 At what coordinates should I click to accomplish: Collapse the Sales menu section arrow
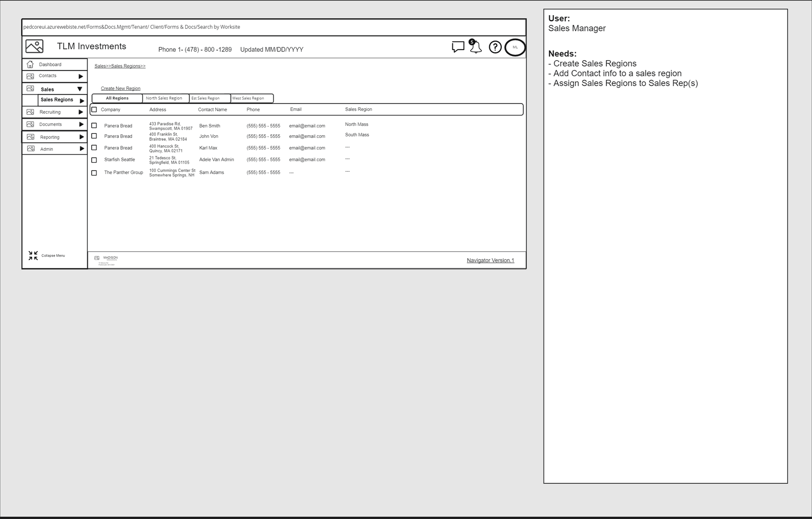[x=80, y=89]
